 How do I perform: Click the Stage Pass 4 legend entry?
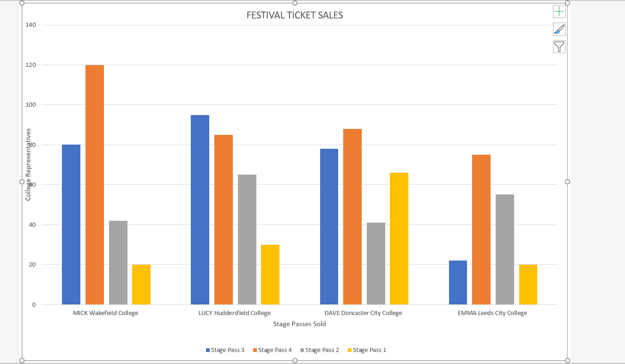tap(273, 350)
